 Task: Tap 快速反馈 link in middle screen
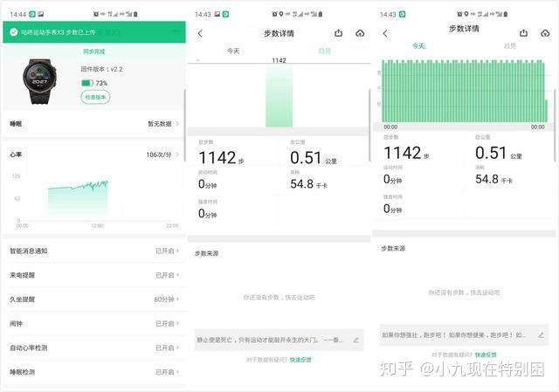(x=300, y=360)
